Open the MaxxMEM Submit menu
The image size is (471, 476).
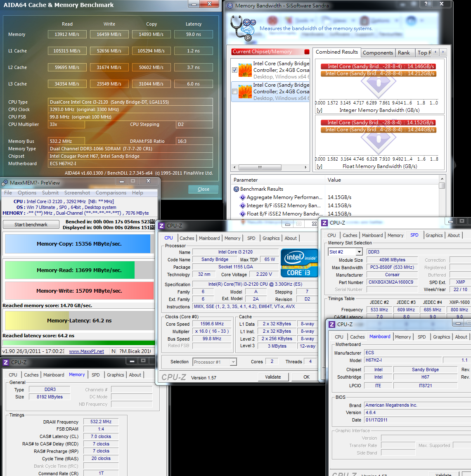(50, 193)
